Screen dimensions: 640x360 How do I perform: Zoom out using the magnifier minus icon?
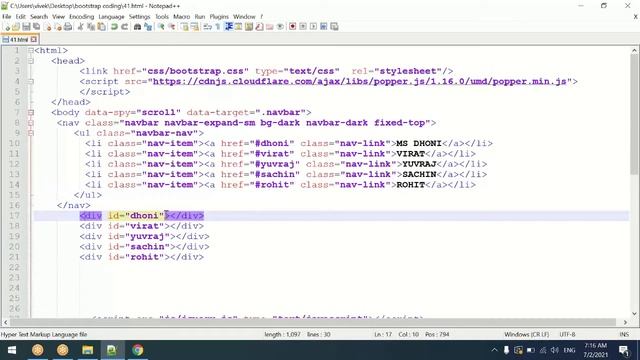(x=172, y=27)
